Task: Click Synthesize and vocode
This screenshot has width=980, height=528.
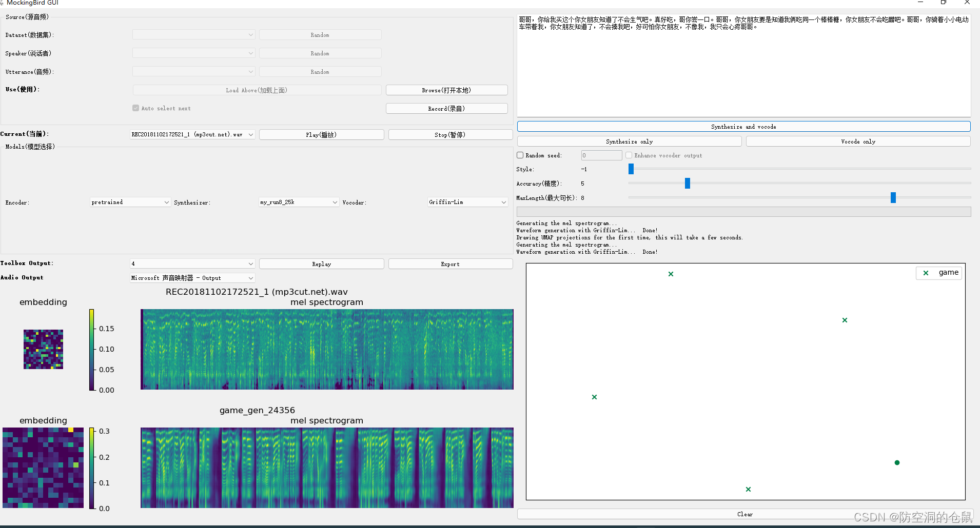Action: (743, 126)
